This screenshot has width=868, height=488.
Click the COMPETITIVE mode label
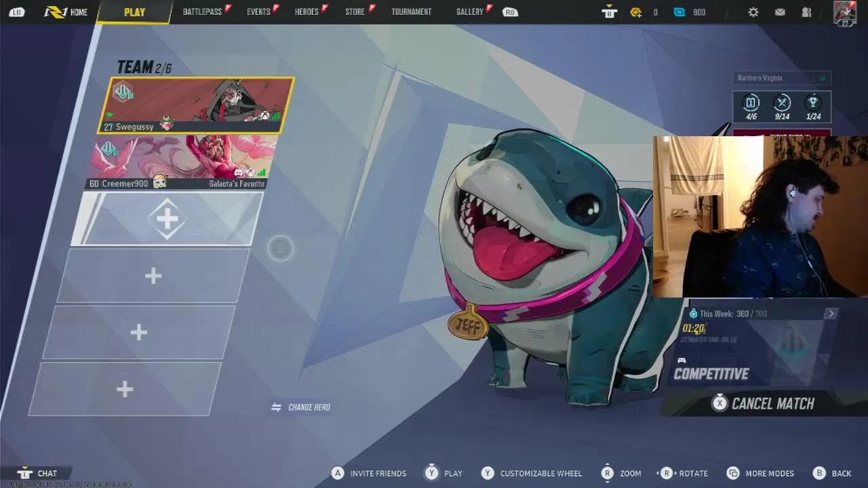tap(711, 374)
